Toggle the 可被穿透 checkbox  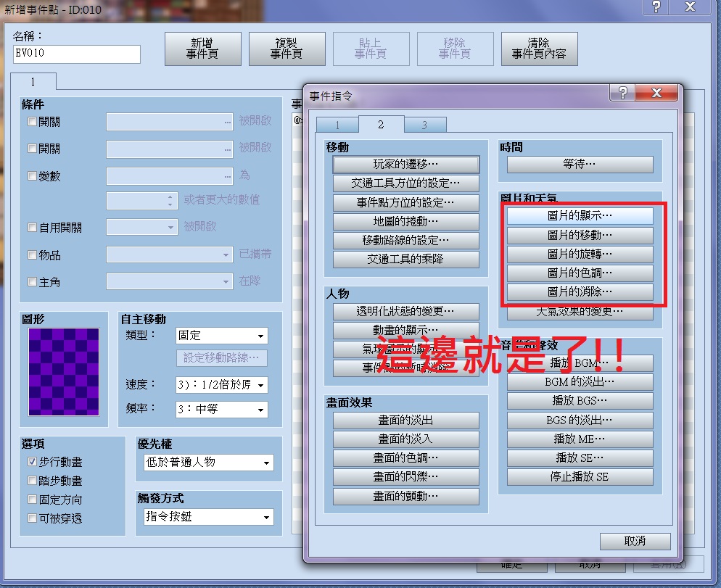coord(32,518)
